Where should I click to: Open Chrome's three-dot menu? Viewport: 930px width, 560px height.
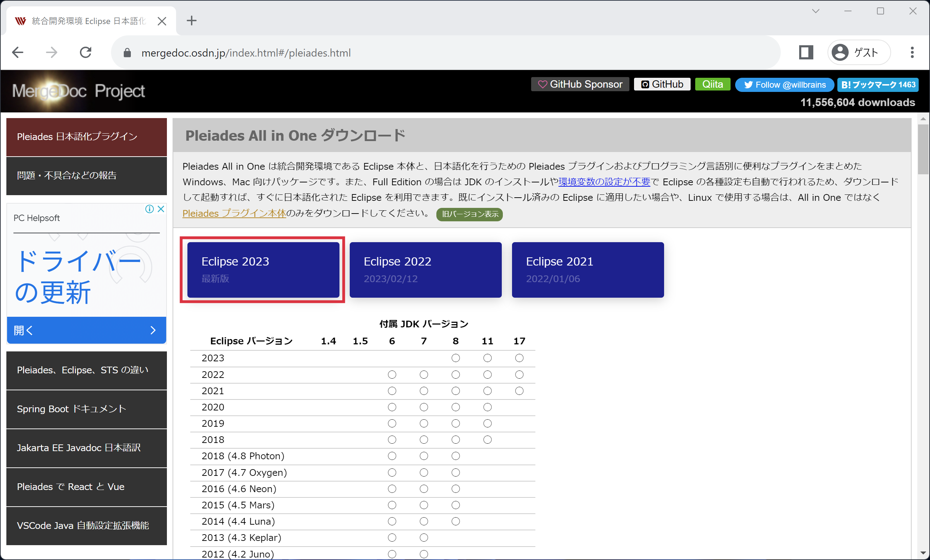(x=912, y=52)
